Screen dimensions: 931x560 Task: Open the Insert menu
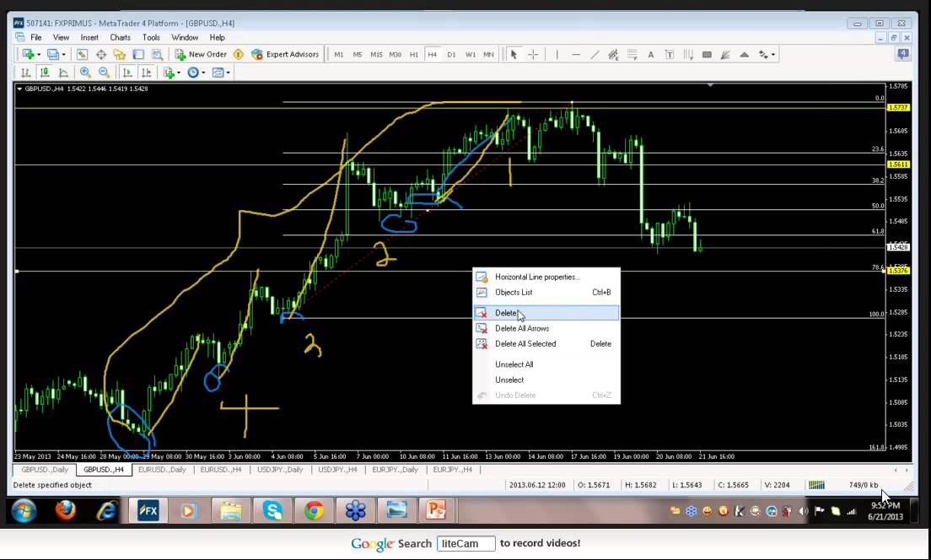tap(89, 37)
